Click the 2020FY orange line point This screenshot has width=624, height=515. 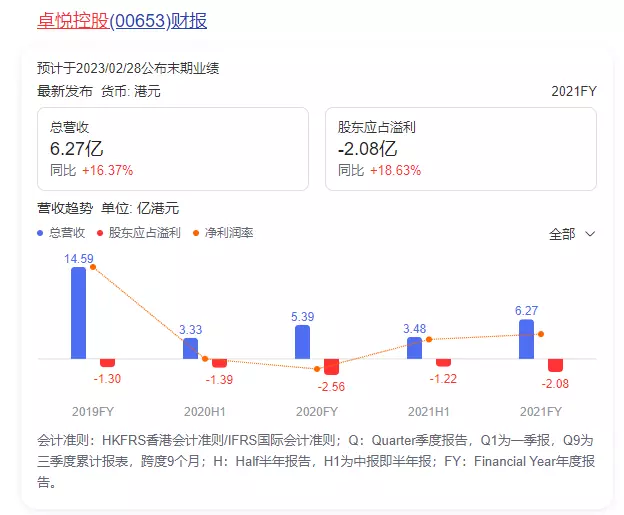tap(317, 369)
